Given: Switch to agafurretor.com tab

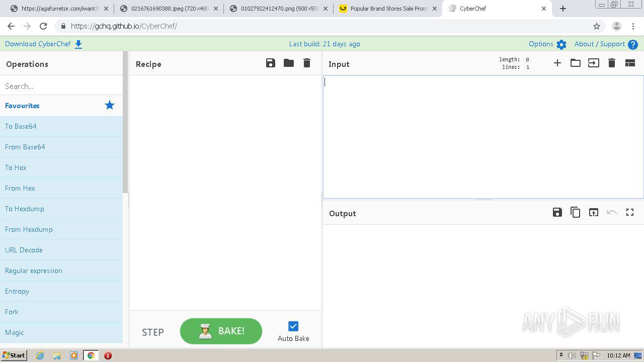Looking at the screenshot, I should [57, 9].
